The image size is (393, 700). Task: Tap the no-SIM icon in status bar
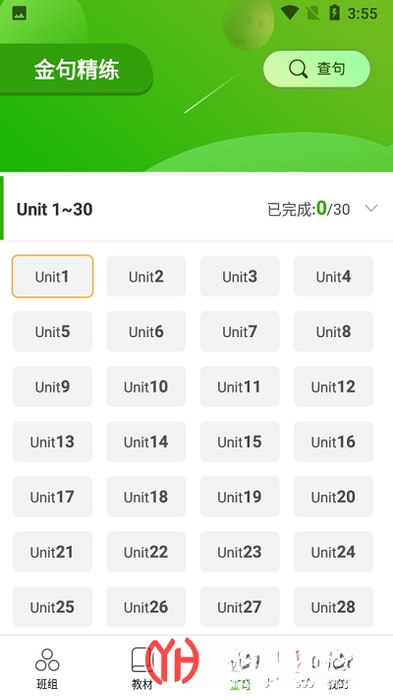coord(313,13)
